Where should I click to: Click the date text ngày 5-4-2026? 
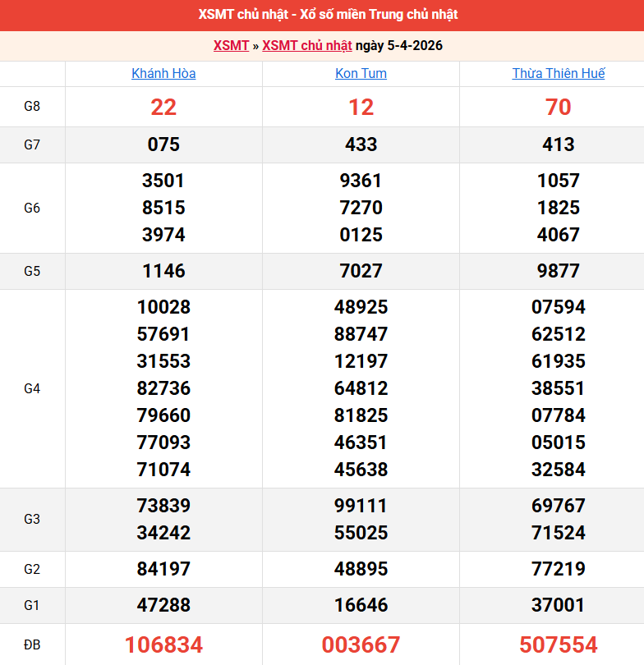pyautogui.click(x=399, y=46)
